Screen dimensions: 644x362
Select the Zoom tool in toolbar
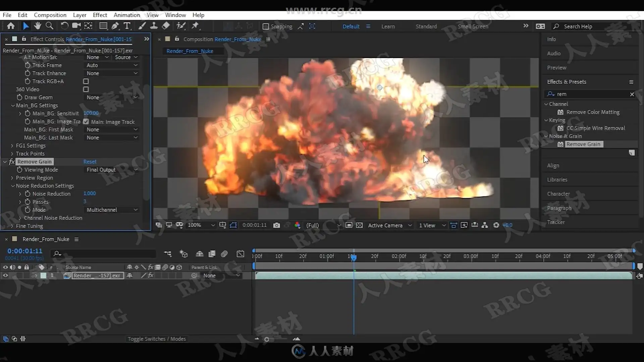tap(49, 26)
